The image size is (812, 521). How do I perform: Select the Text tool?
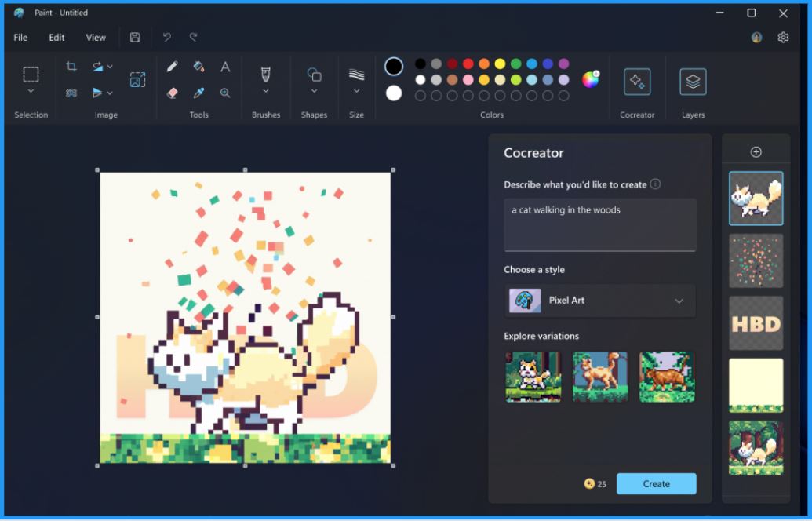pyautogui.click(x=224, y=66)
